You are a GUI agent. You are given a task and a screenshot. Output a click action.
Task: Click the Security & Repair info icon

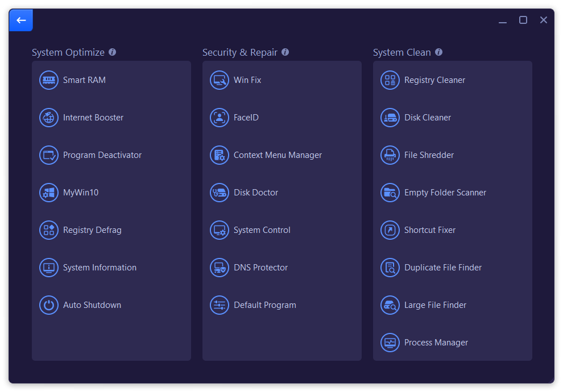[x=285, y=52]
